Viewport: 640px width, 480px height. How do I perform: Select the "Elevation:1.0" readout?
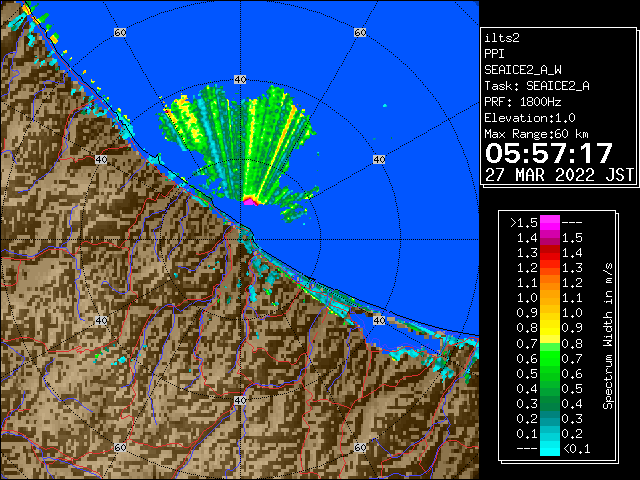point(530,118)
